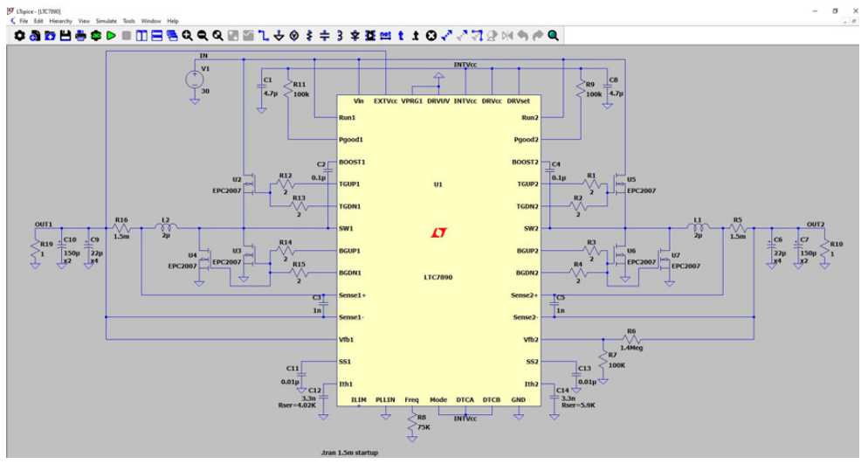Open the Search magnifier tool
The width and height of the screenshot is (868, 464).
553,36
